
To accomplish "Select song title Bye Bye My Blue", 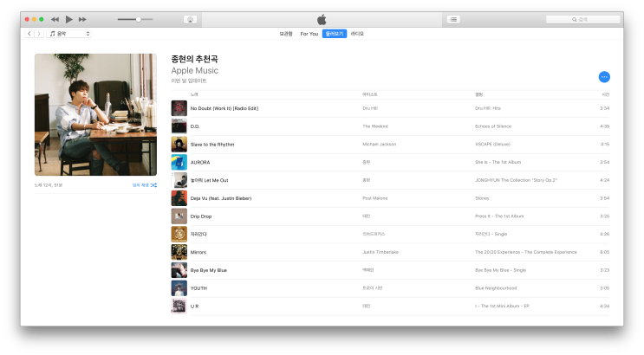I will tap(209, 270).
